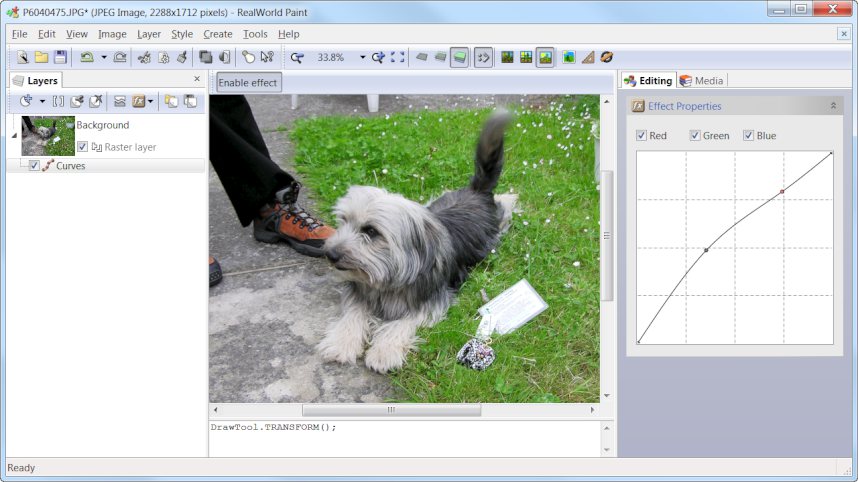Toggle the Red channel checkbox
Viewport: 858px width, 482px height.
point(641,135)
